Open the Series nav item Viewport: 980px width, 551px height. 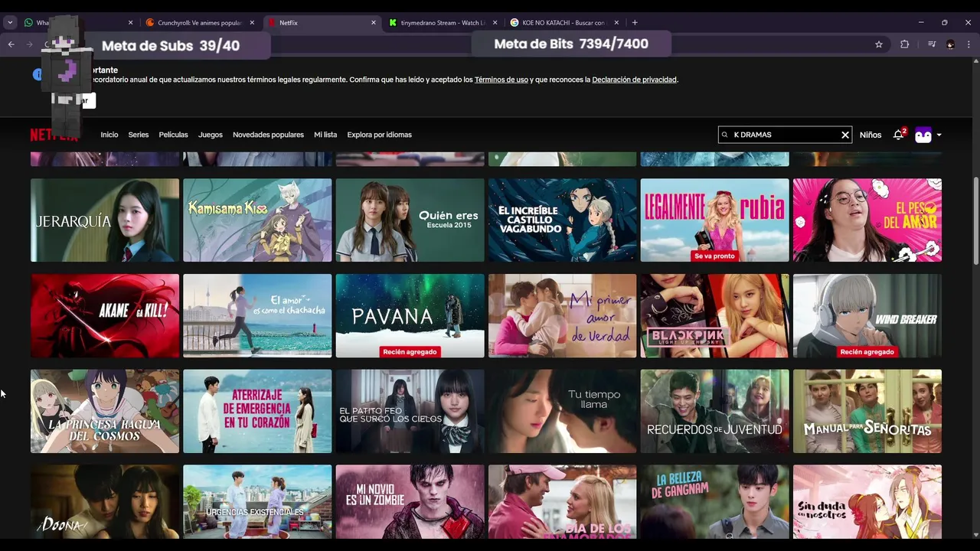coord(139,135)
